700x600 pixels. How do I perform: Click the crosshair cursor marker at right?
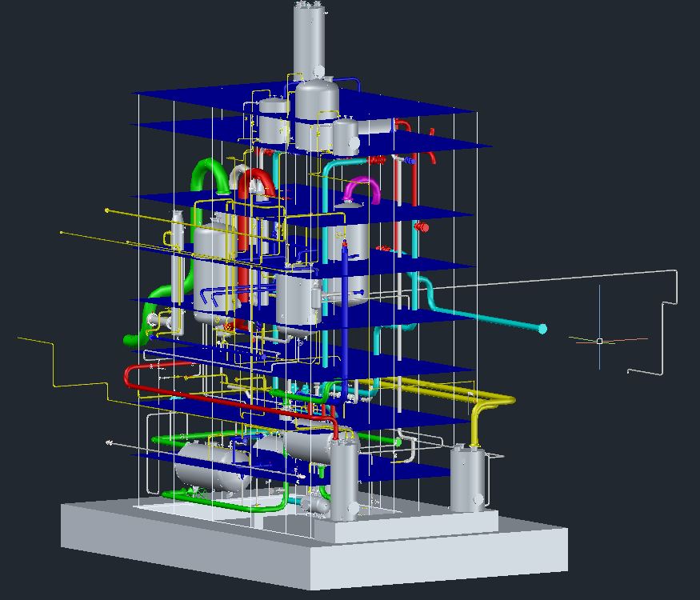[599, 341]
